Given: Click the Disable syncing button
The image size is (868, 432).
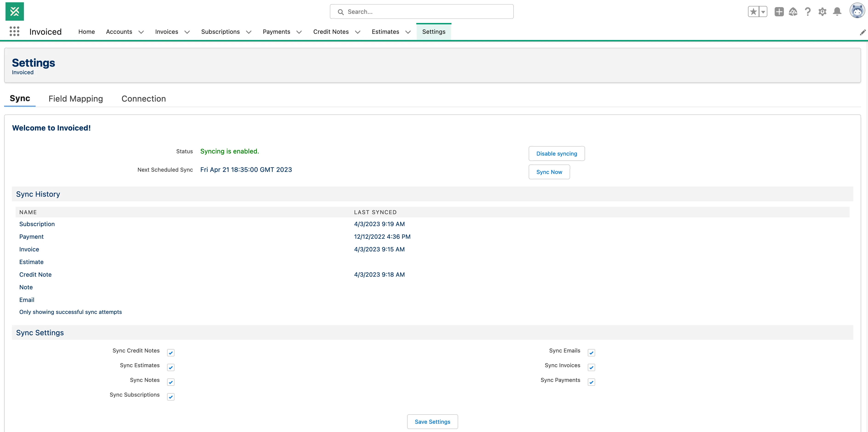Looking at the screenshot, I should coord(557,153).
